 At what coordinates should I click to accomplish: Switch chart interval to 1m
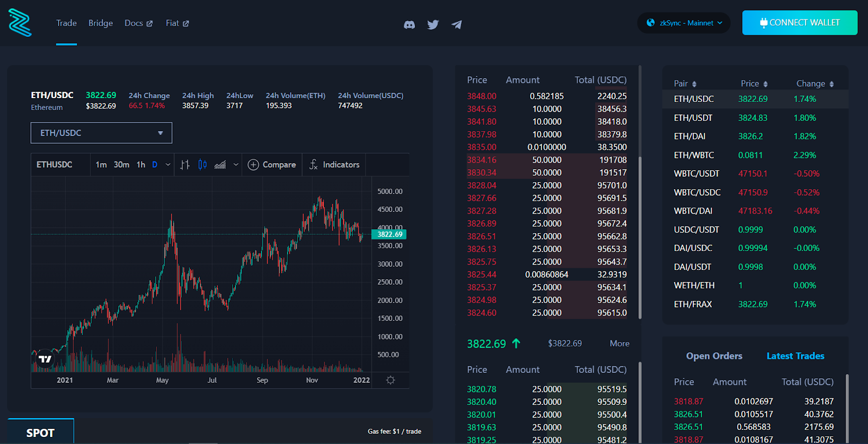tap(101, 165)
